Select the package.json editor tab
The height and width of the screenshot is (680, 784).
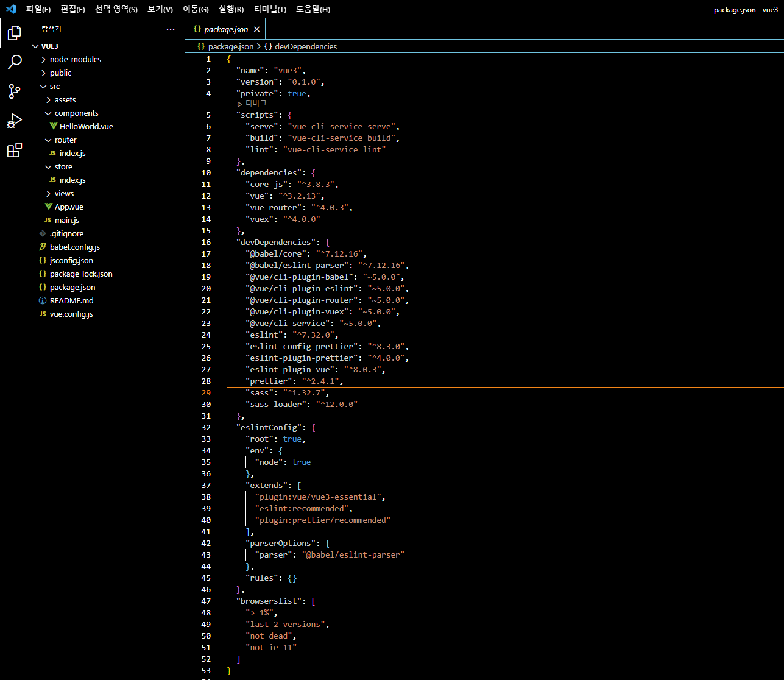(x=225, y=29)
